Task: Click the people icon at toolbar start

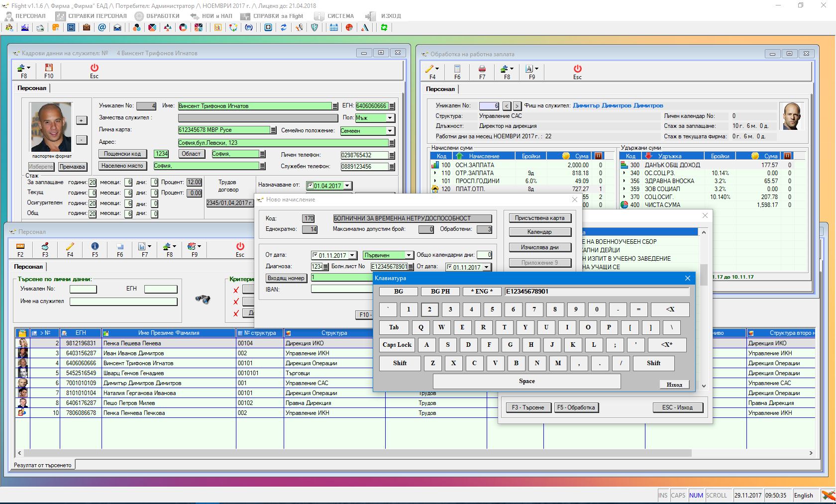Action: click(9, 27)
